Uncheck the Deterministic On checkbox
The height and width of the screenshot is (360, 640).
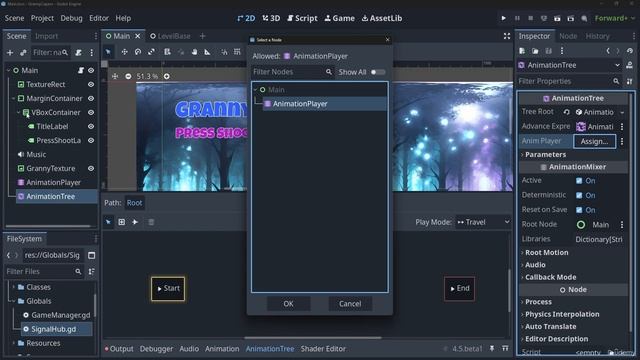click(579, 196)
